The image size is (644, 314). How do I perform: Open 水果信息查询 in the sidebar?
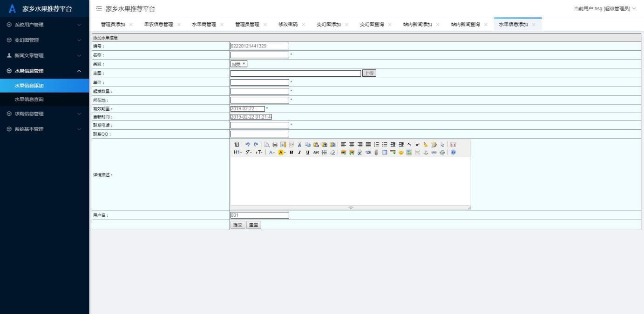pyautogui.click(x=44, y=99)
